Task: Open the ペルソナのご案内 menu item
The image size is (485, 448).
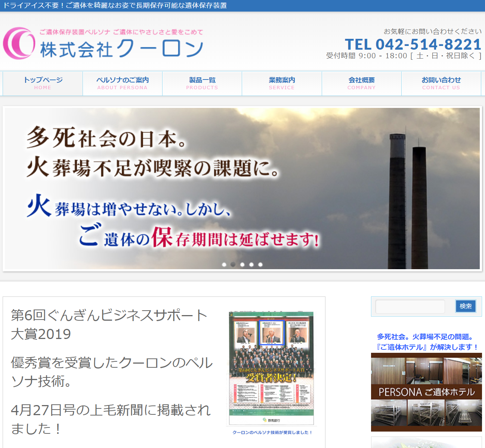Action: coord(123,83)
